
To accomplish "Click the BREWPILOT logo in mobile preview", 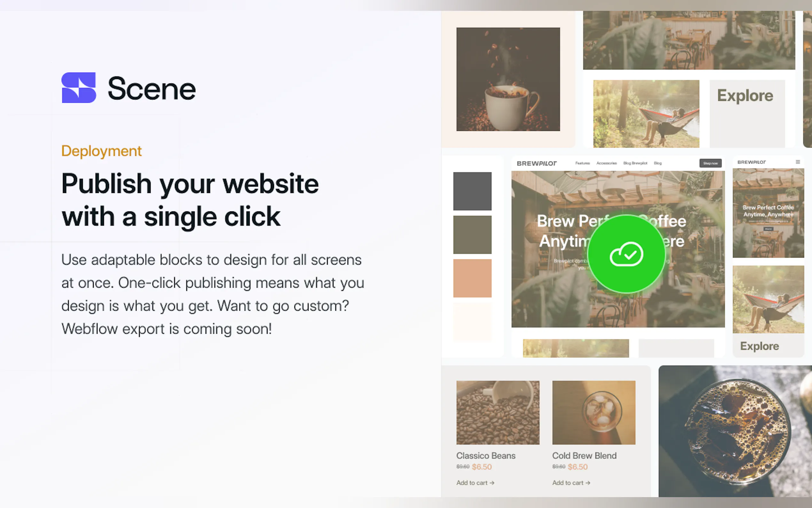I will click(751, 162).
